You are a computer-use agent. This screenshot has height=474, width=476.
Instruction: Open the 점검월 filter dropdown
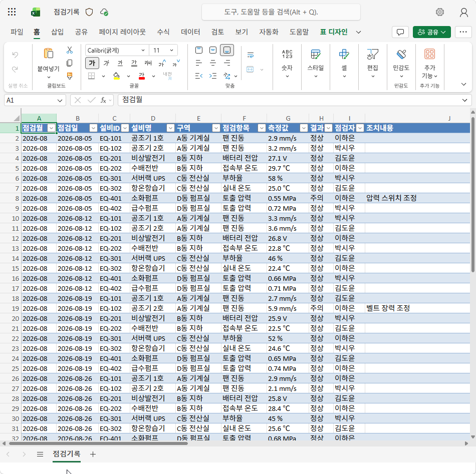coord(51,128)
